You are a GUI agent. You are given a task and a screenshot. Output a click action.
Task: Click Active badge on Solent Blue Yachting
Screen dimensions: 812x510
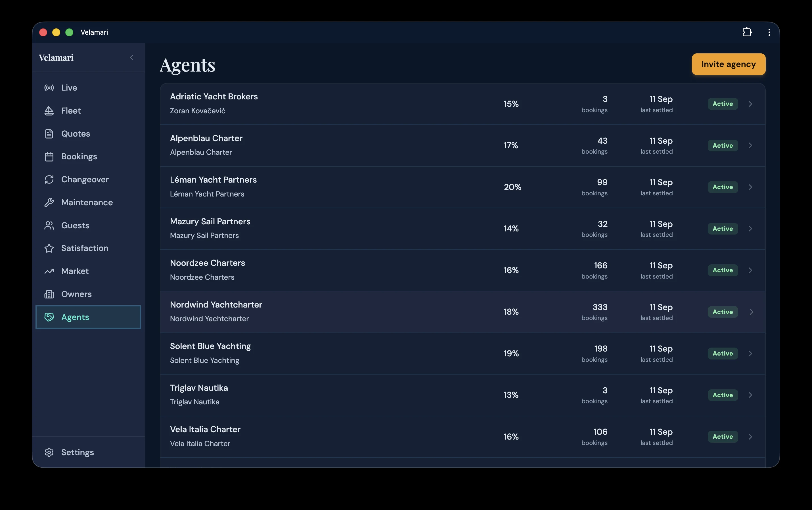[723, 354]
